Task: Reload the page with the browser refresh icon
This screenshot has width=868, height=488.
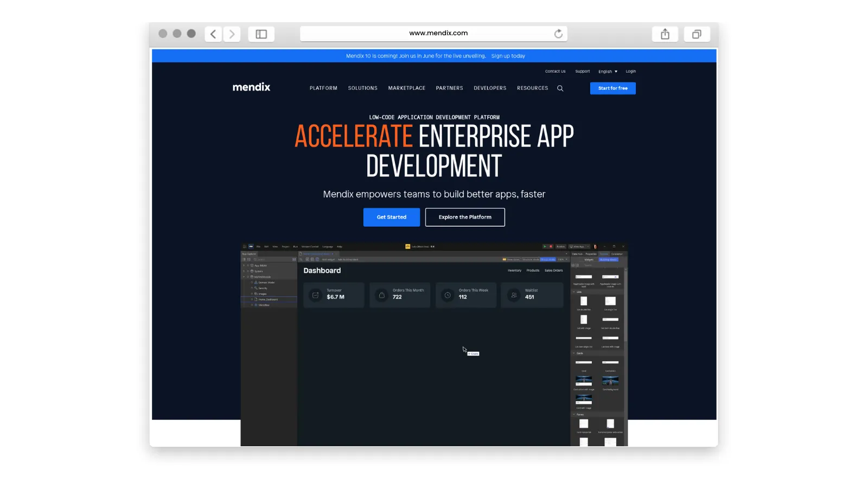Action: (x=559, y=33)
